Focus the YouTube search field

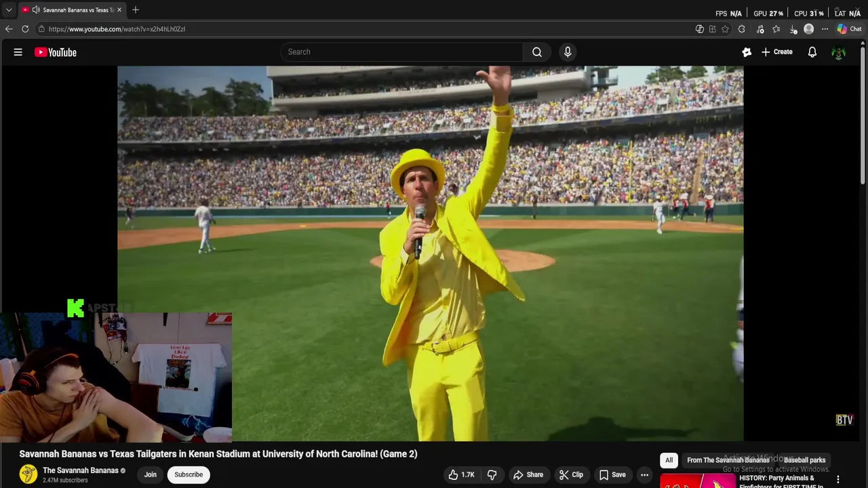[402, 52]
